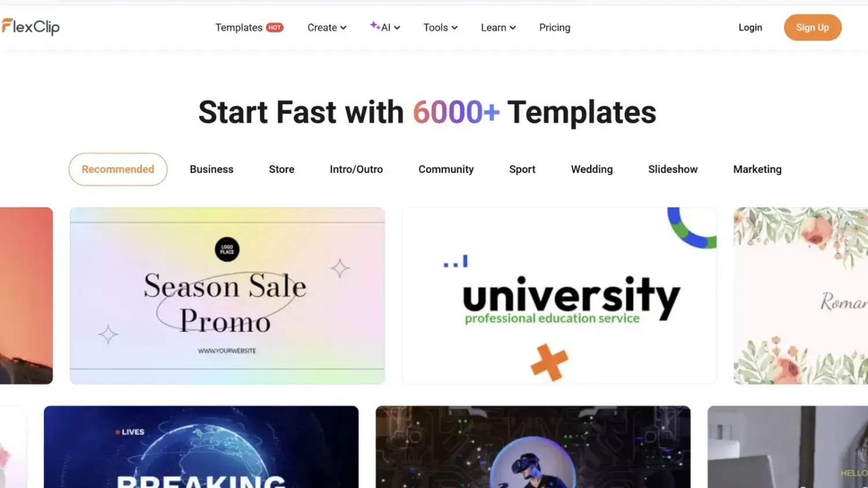Click the Login link

click(750, 27)
